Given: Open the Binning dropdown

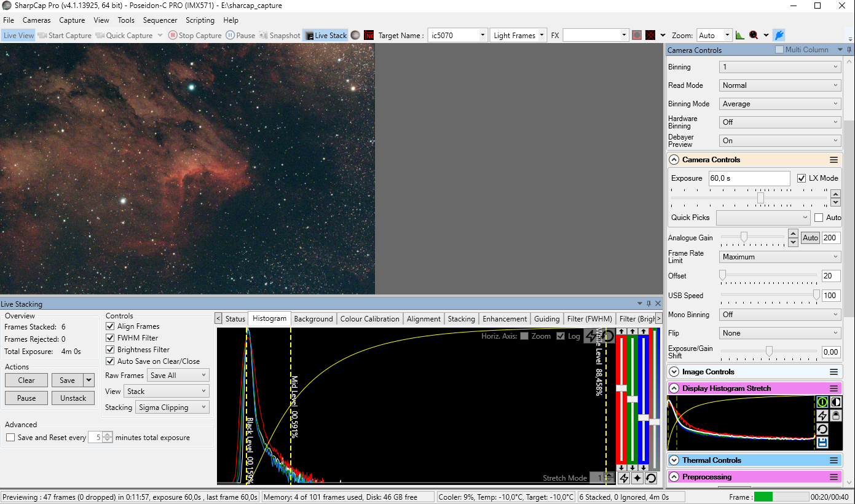Looking at the screenshot, I should click(x=780, y=67).
